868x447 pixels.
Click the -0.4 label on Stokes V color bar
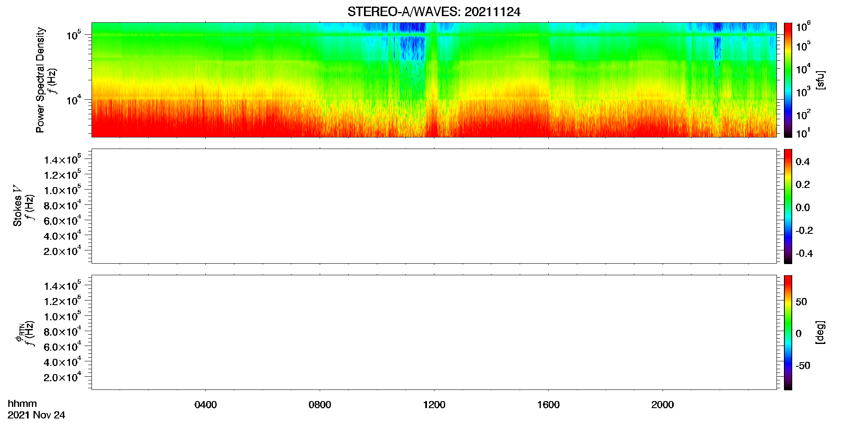click(804, 253)
